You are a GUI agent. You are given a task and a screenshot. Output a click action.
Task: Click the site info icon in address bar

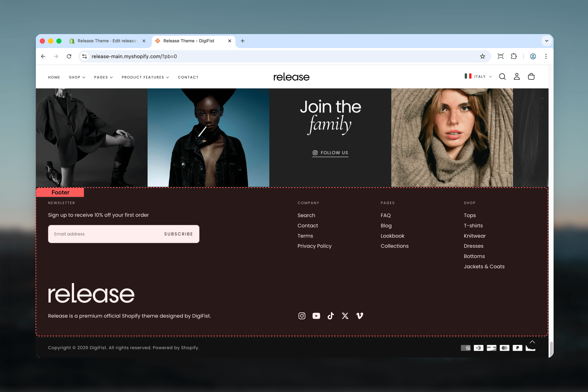coord(85,56)
